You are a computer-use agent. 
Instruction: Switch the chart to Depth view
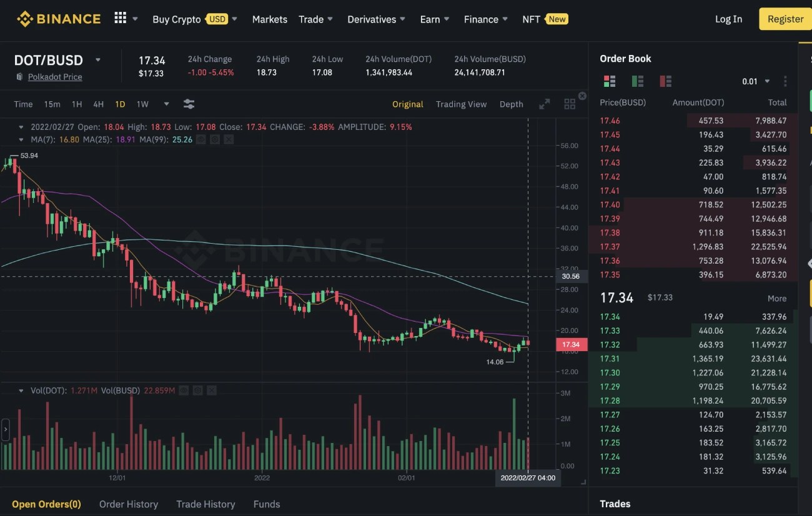[511, 104]
